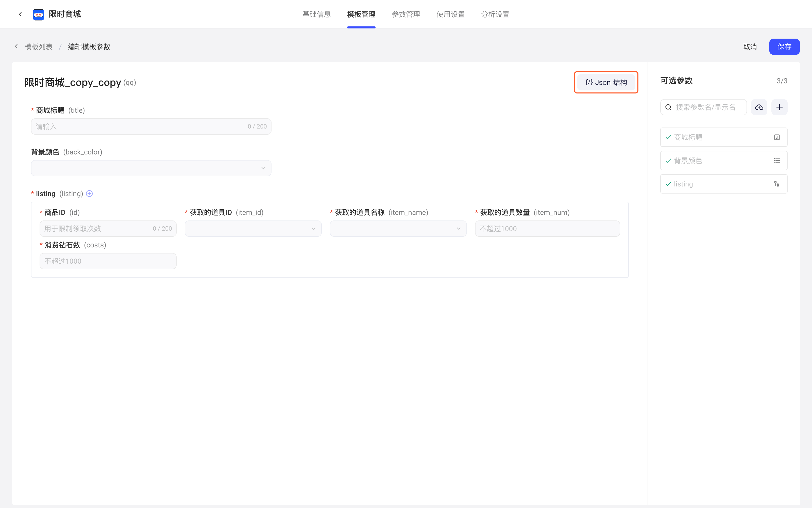Viewport: 812px width, 508px height.
Task: Select the 商城标题 parameter row
Action: tap(724, 137)
